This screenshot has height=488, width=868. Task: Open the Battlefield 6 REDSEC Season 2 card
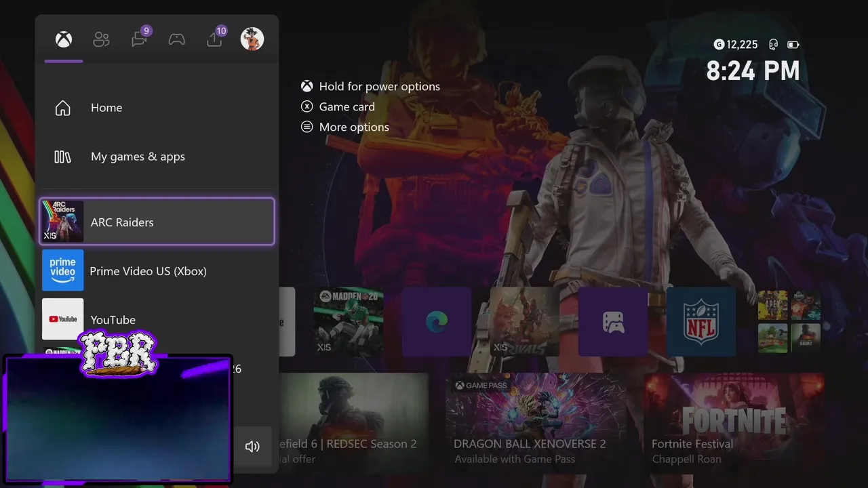click(x=353, y=422)
